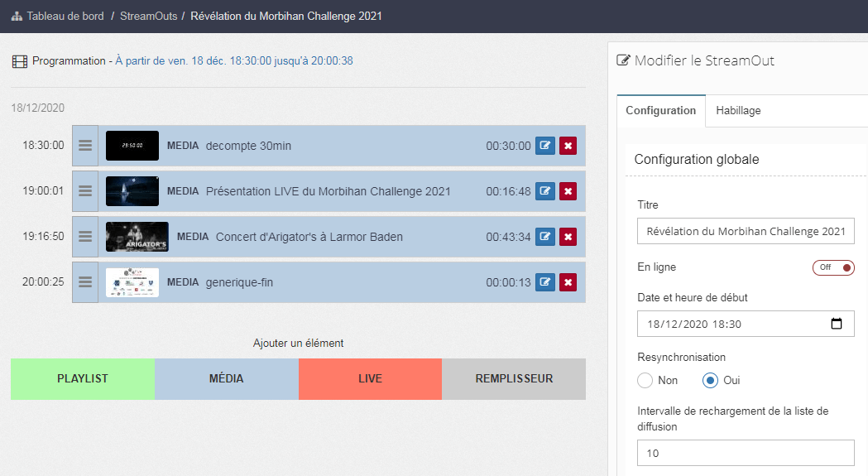The image size is (868, 476).
Task: Click drag handle of generique-fin row
Action: tap(85, 281)
